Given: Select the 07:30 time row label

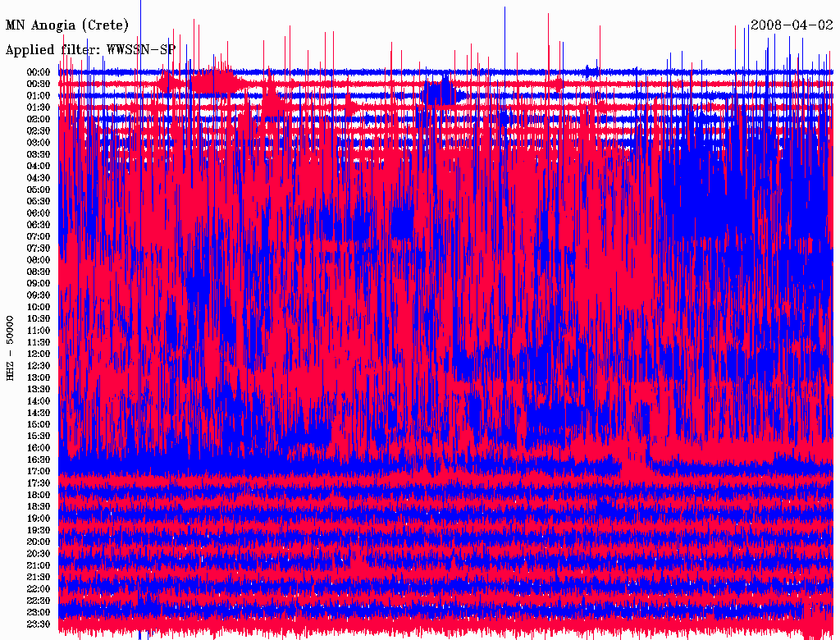Looking at the screenshot, I should [39, 248].
